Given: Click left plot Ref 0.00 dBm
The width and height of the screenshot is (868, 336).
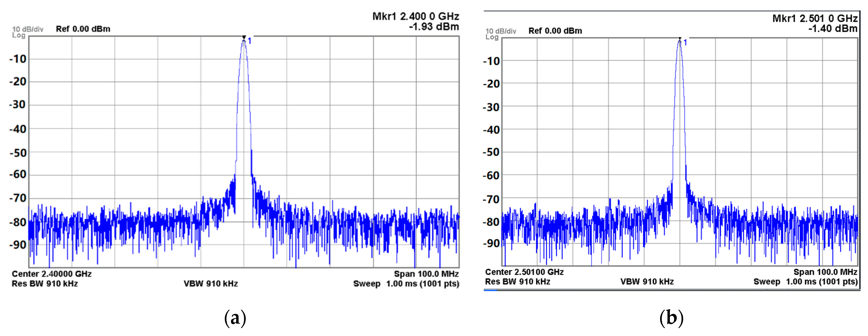Looking at the screenshot, I should click(x=83, y=29).
